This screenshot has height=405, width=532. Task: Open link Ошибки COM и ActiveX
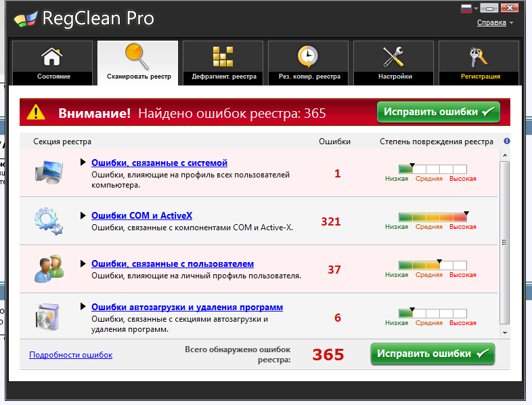point(142,215)
